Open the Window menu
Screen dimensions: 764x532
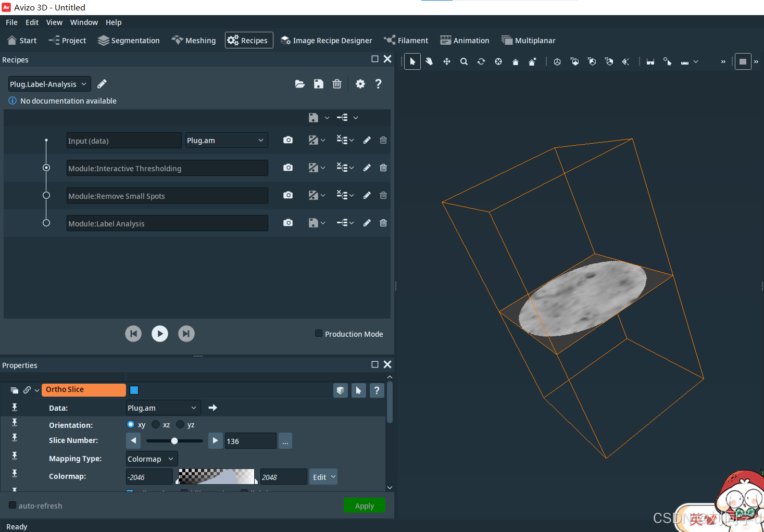84,22
